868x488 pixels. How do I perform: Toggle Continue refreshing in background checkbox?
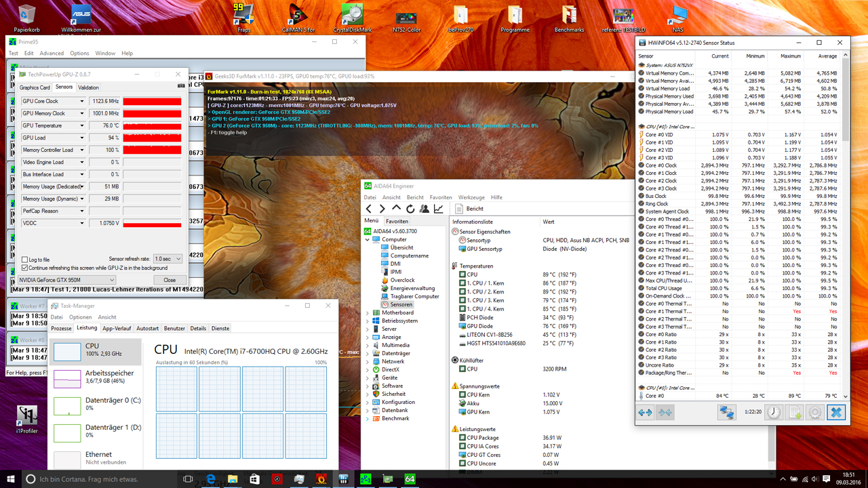25,268
